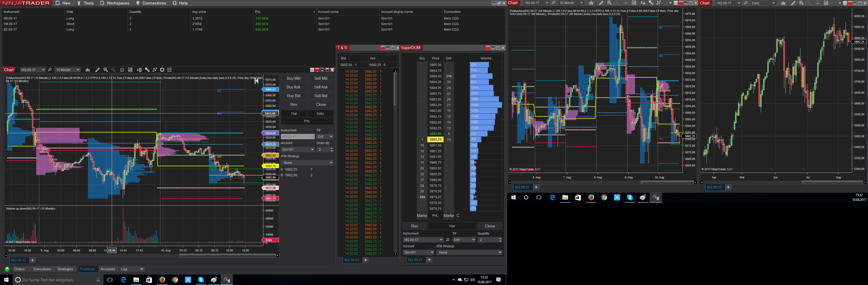Open bar type settings on 60 Minute chart
This screenshot has width=868, height=285.
click(x=591, y=3)
